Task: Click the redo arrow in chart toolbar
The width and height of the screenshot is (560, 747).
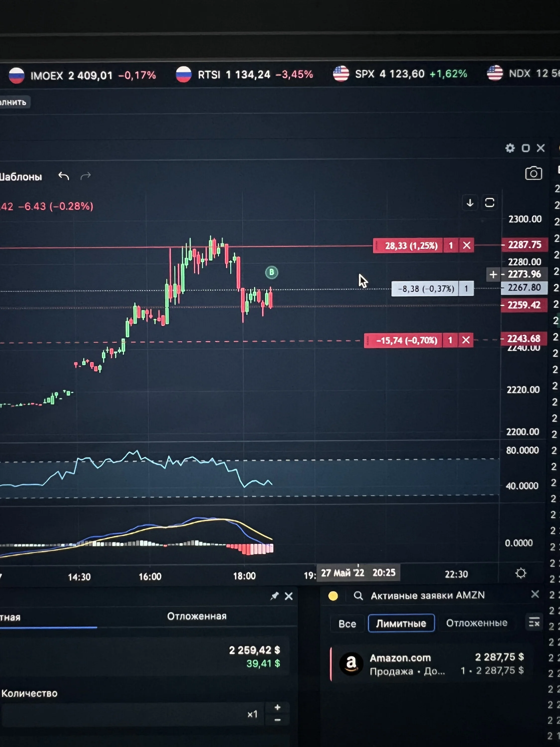Action: pos(85,176)
